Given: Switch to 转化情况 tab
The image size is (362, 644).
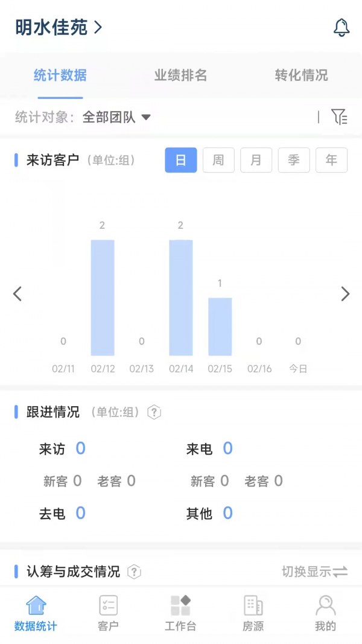Looking at the screenshot, I should (301, 75).
